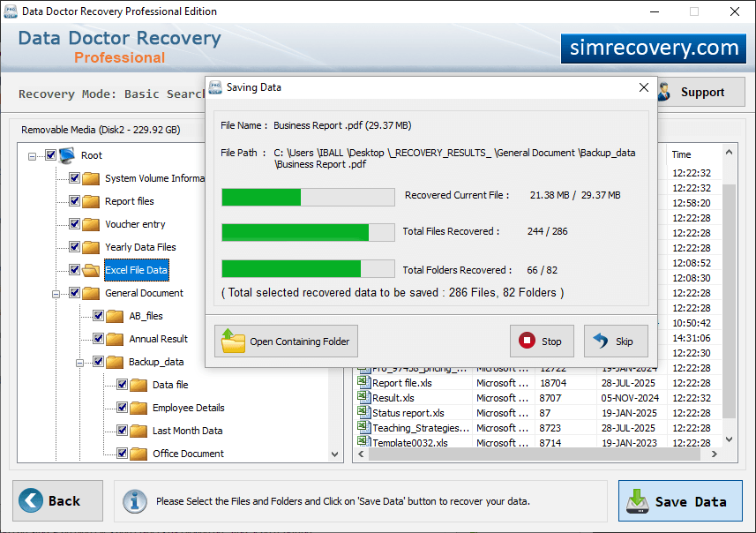Click file list horizontal scroll right arrow

(x=715, y=454)
